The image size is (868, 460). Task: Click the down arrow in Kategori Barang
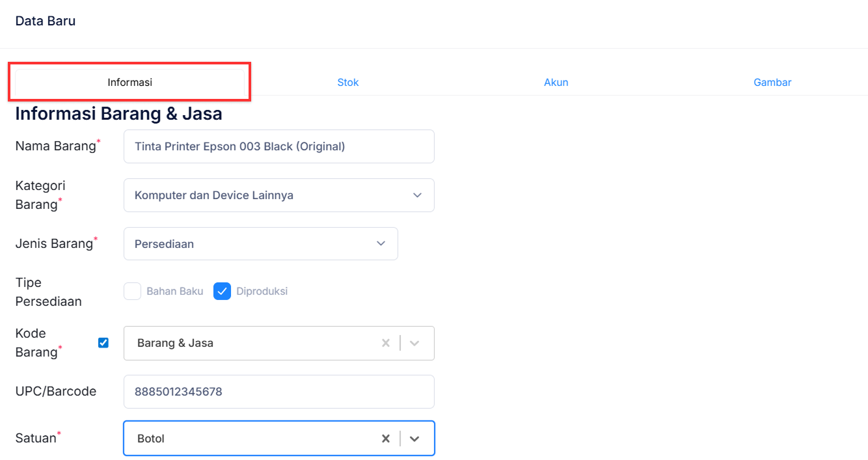417,195
